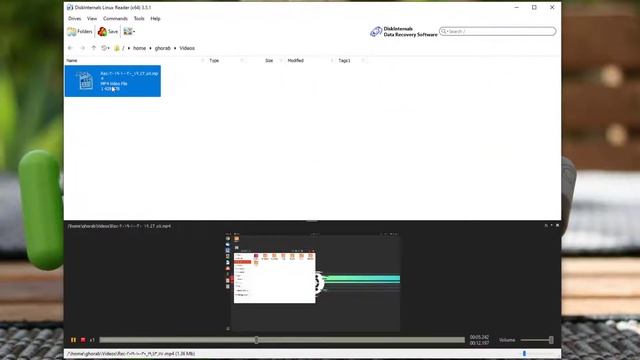
Task: Open the Help menu
Action: (155, 18)
